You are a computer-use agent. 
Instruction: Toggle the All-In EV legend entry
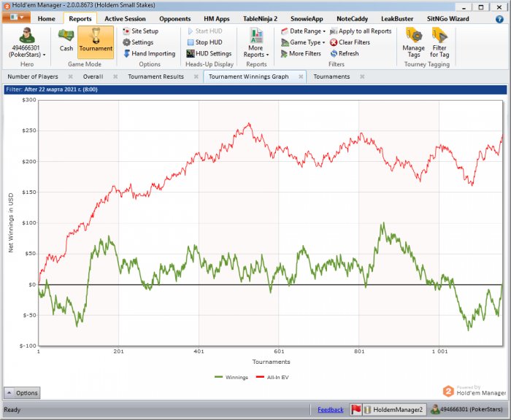coord(272,378)
